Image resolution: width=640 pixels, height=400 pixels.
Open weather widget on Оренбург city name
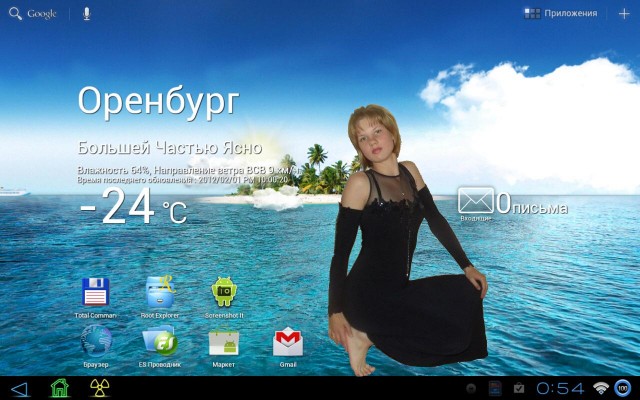(x=158, y=100)
